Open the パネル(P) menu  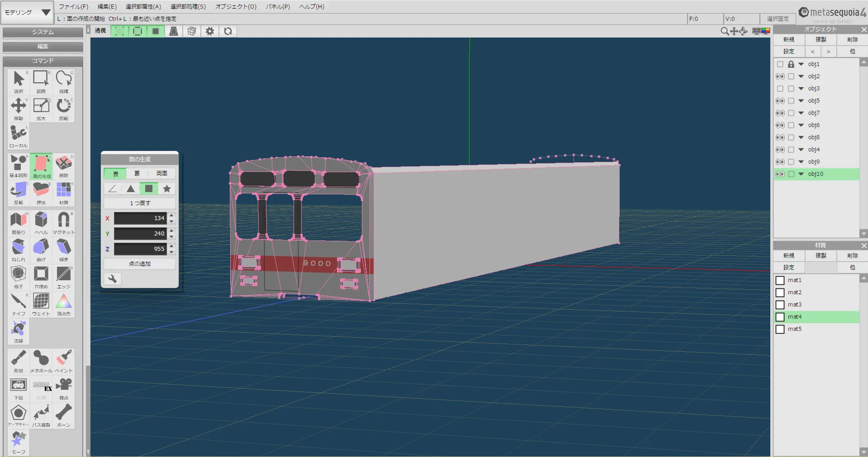click(x=277, y=6)
